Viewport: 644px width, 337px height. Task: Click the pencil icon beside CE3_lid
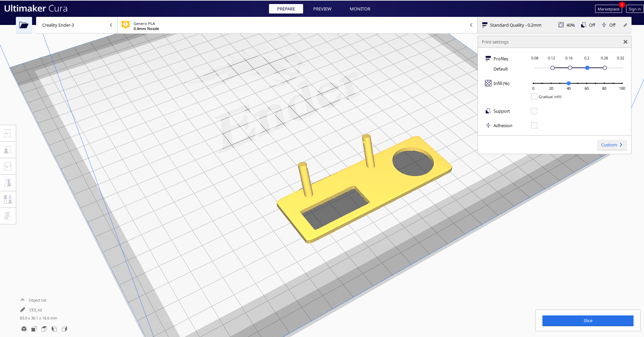click(x=23, y=310)
